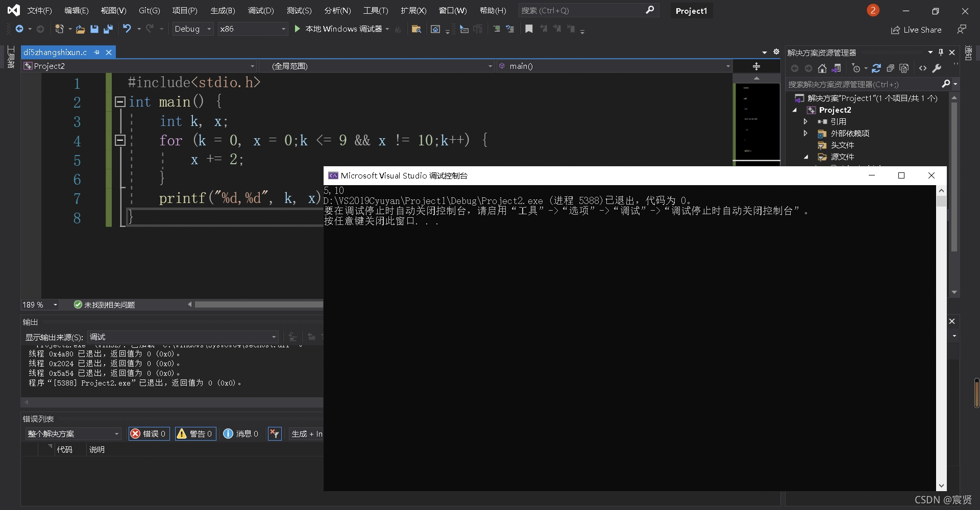
Task: Click the uncomment selected lines icon
Action: click(510, 29)
